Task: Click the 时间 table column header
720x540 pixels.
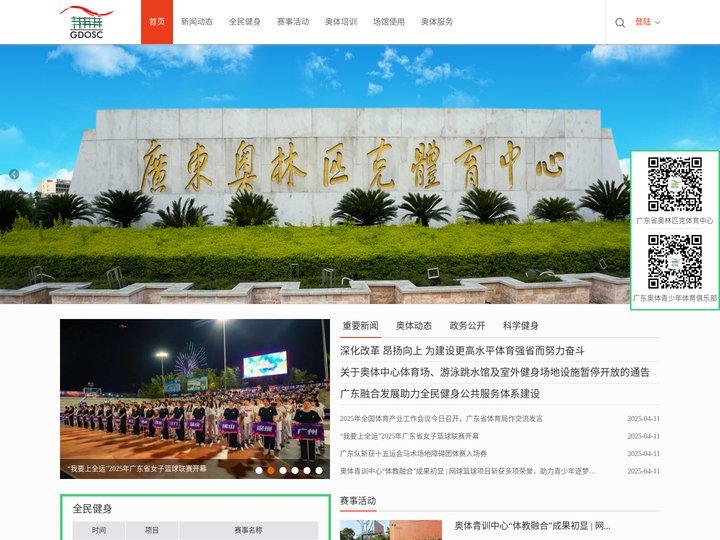Action: coord(99,530)
